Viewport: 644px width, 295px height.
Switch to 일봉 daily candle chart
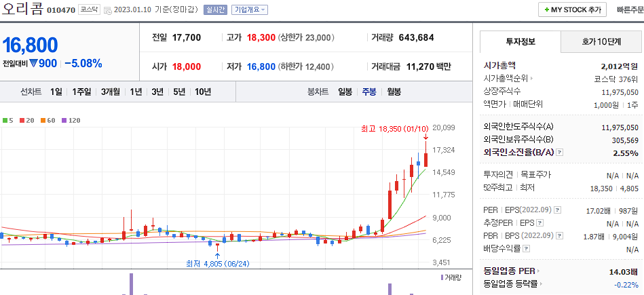tap(345, 92)
